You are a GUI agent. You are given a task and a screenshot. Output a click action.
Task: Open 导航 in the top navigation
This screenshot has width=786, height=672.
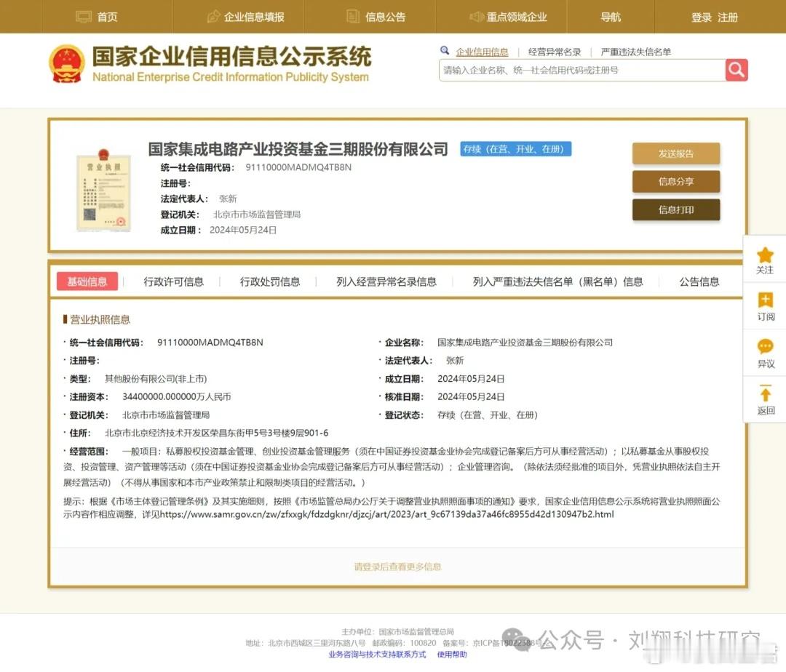[611, 17]
